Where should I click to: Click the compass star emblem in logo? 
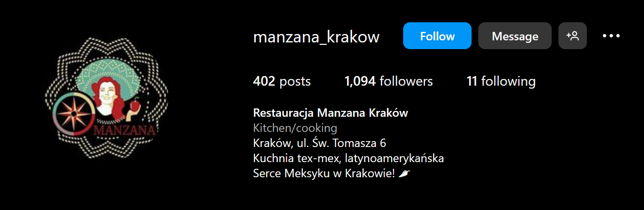click(73, 114)
